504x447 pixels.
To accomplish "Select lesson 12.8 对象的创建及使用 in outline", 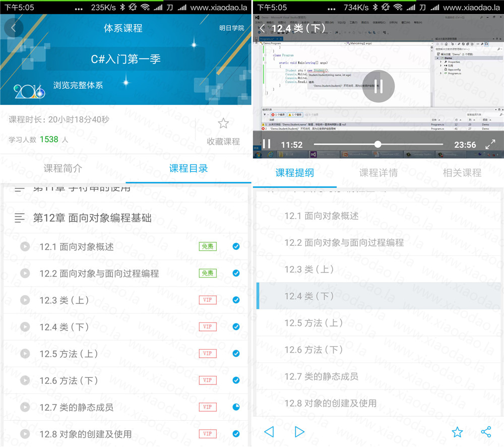I will (x=330, y=403).
